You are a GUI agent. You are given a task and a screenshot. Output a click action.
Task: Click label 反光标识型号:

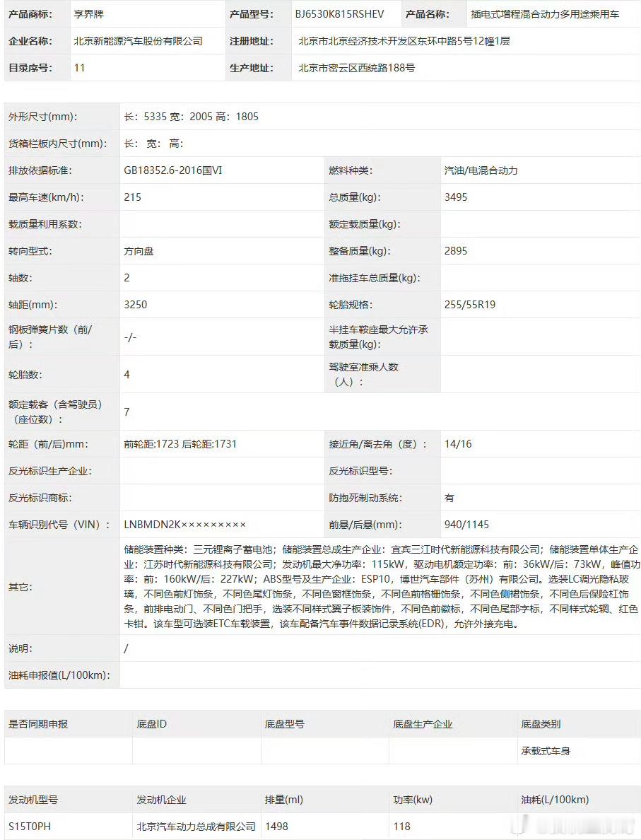[x=360, y=471]
